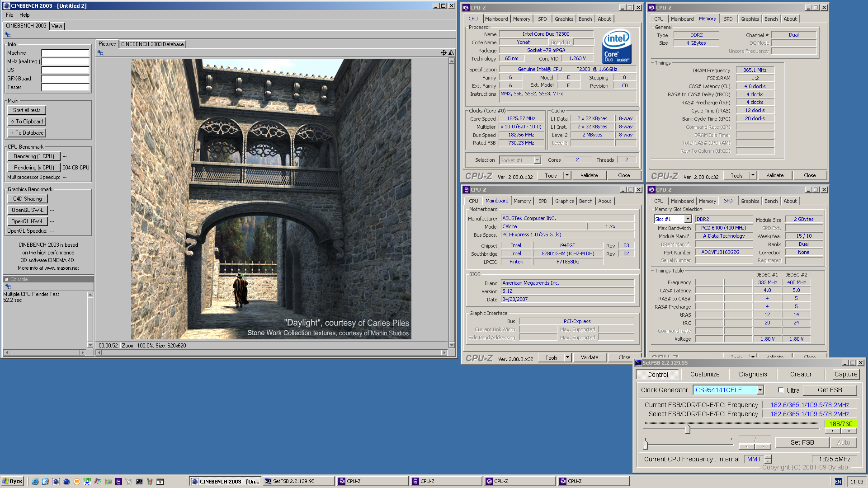Click Validate in CPU-Z CPU window
Viewport: 868px width, 488px height.
click(x=589, y=175)
